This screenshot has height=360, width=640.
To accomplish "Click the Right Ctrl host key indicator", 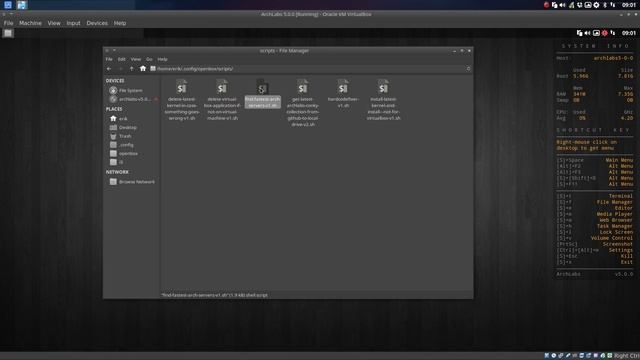I will [x=627, y=356].
